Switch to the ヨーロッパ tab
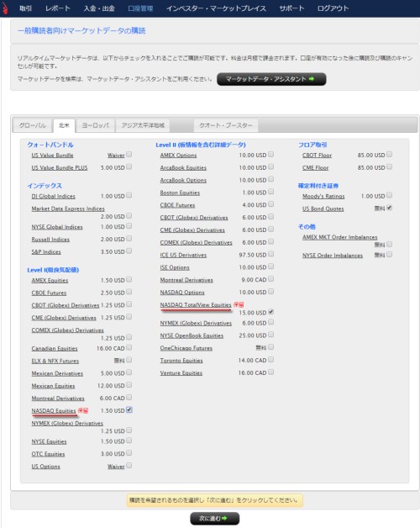The image size is (420, 528). [x=96, y=125]
